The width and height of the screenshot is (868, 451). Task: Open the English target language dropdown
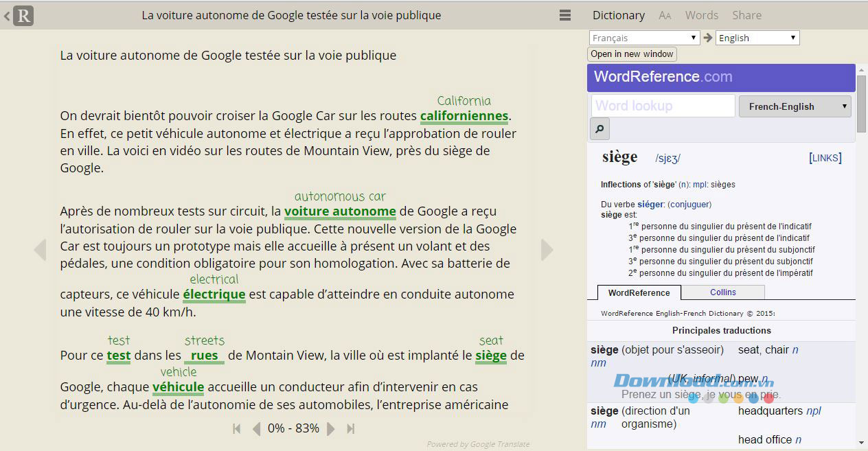pos(757,38)
